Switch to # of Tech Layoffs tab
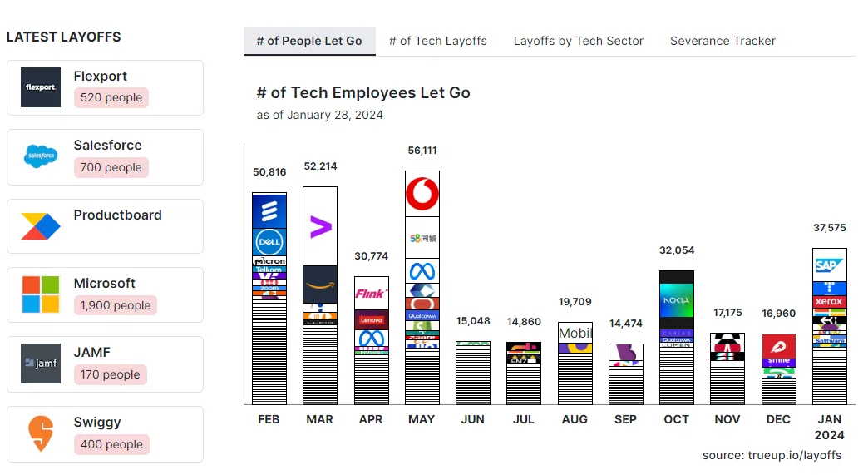The width and height of the screenshot is (868, 475). (x=438, y=41)
